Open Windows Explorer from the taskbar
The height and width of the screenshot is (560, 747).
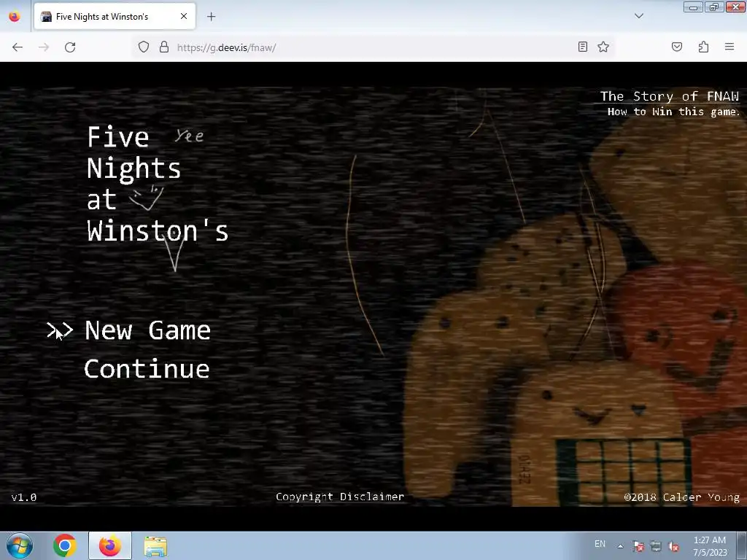tap(155, 546)
